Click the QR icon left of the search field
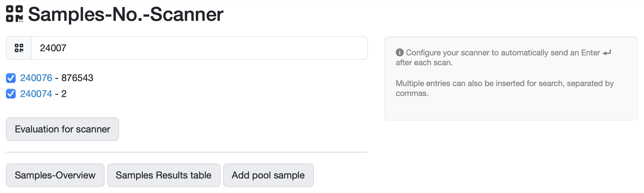 [19, 48]
